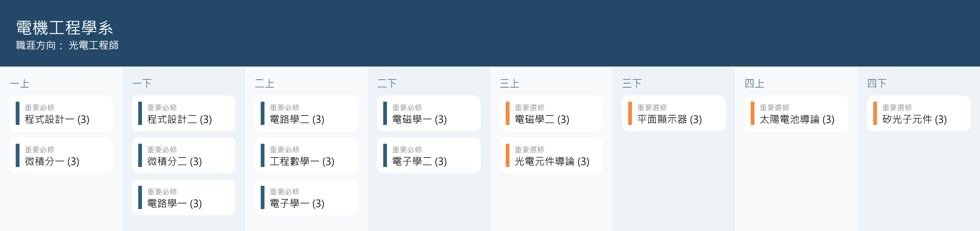This screenshot has height=231, width=980.
Task: Select the 一上 semester column header
Action: point(19,83)
